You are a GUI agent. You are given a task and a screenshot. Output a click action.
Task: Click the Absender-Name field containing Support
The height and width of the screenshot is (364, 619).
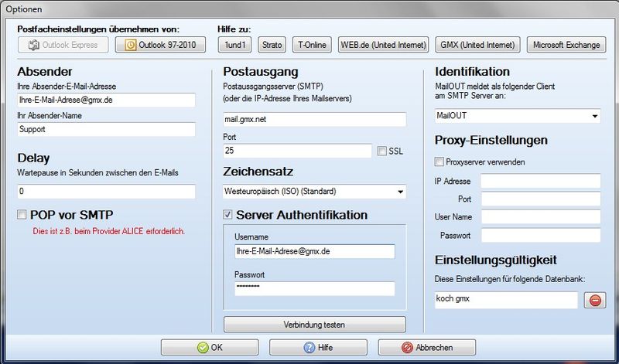106,129
